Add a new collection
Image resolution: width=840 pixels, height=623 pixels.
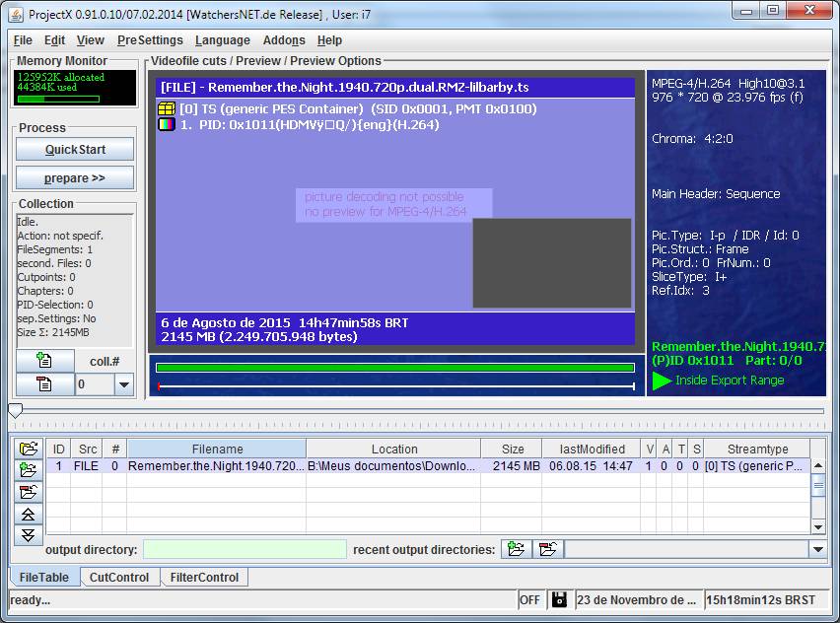[45, 361]
